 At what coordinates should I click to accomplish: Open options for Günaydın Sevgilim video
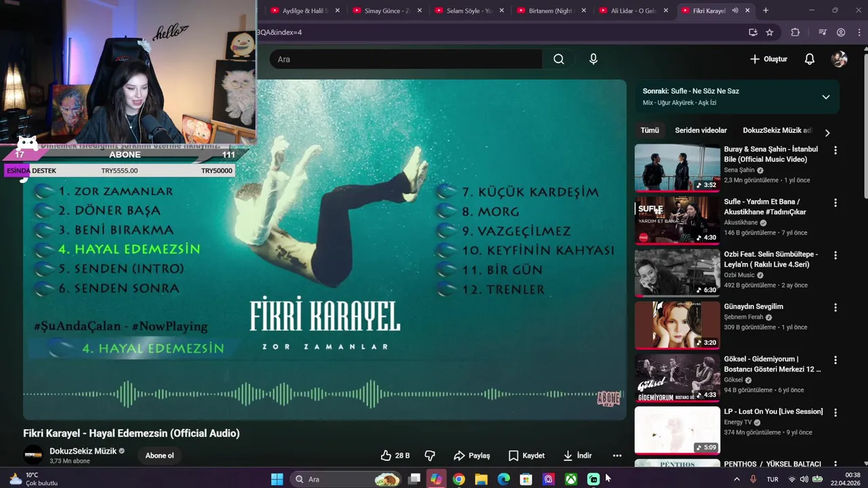click(835, 308)
